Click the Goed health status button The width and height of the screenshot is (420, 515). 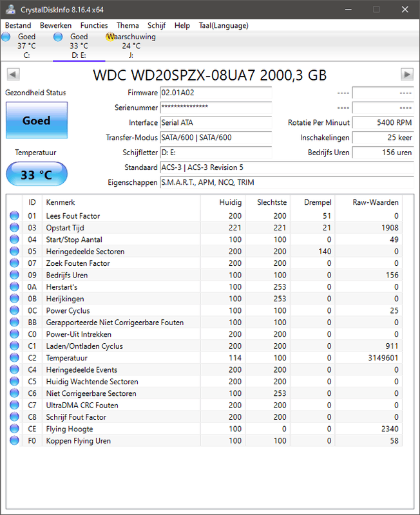[x=37, y=120]
